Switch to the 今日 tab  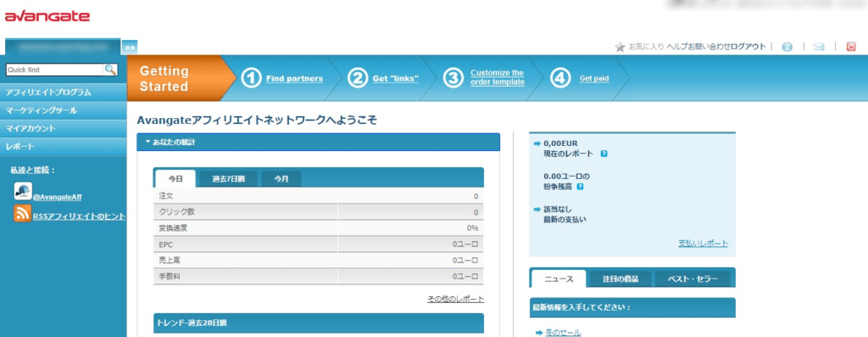coord(175,179)
